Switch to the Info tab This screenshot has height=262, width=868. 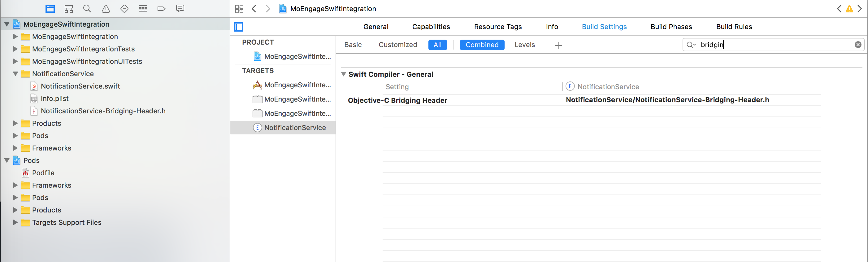pyautogui.click(x=552, y=27)
